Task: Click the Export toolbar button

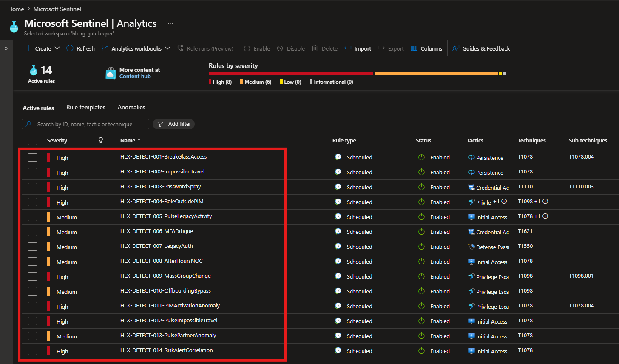Action: [391, 48]
